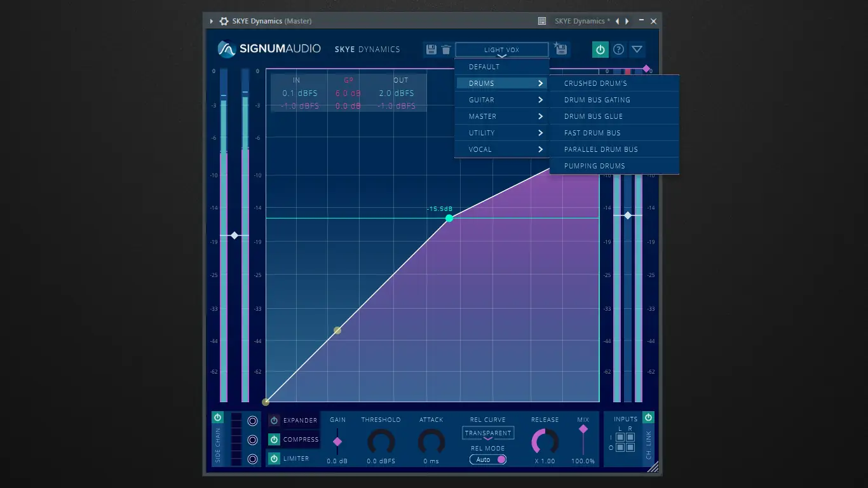
Task: Click the cyan -15.5dB threshold node
Action: coord(449,218)
